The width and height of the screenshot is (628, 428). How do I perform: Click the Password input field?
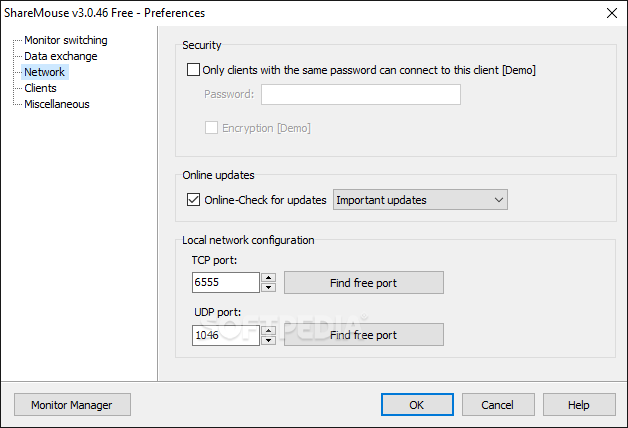(x=361, y=94)
